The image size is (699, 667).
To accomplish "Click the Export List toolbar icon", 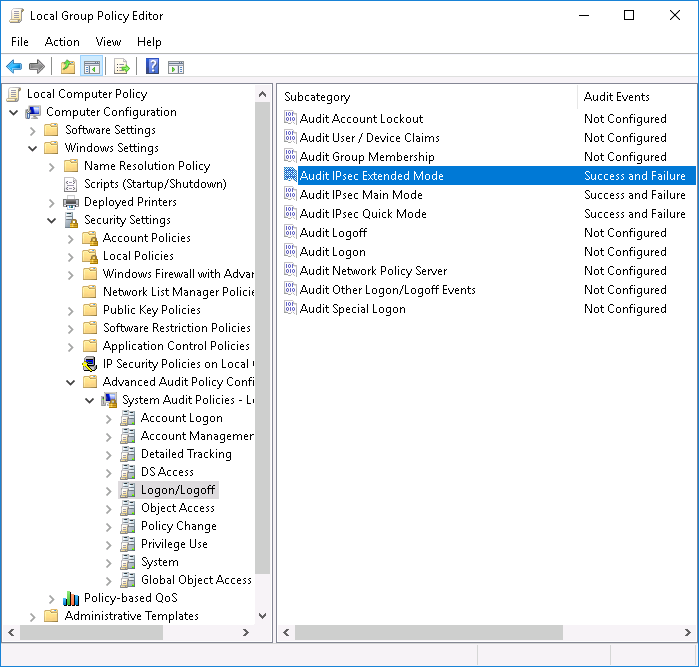I will (122, 67).
